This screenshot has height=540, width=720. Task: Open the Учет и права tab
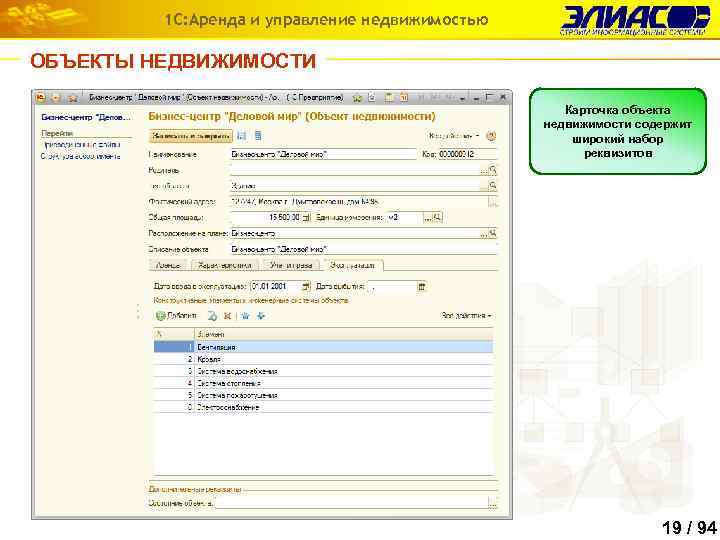pyautogui.click(x=291, y=265)
